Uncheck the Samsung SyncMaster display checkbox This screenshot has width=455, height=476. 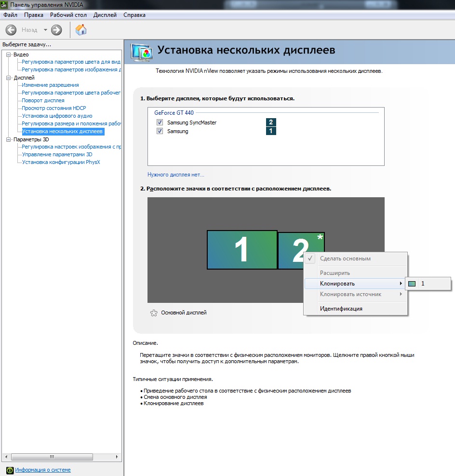(x=160, y=122)
